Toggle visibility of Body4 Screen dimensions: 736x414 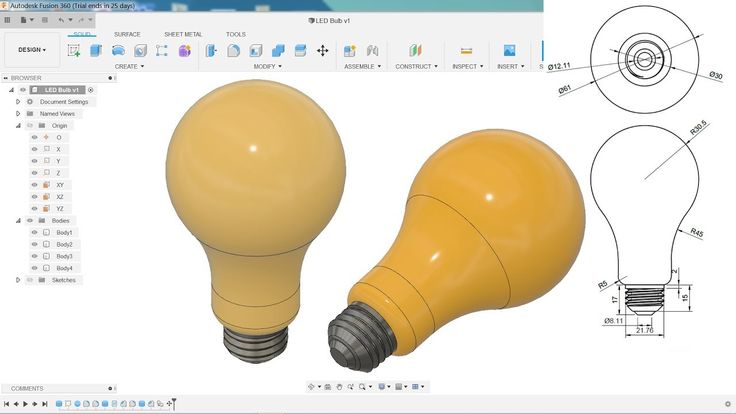34,268
